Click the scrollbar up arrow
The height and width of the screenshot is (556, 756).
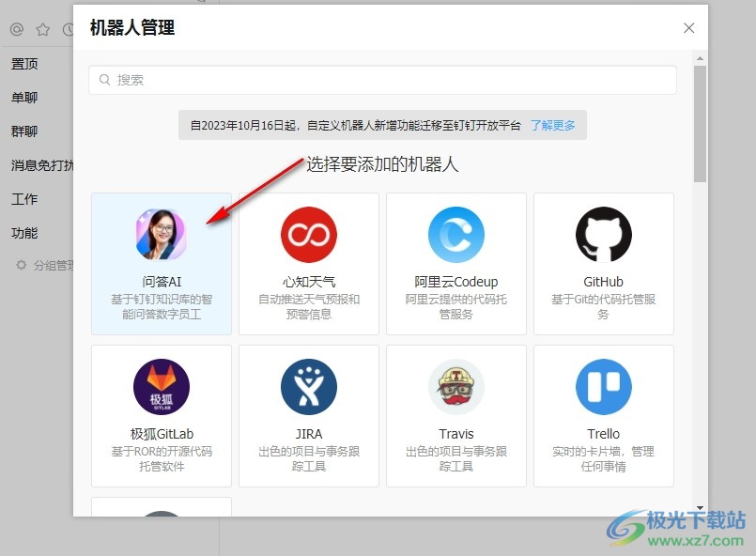point(700,58)
